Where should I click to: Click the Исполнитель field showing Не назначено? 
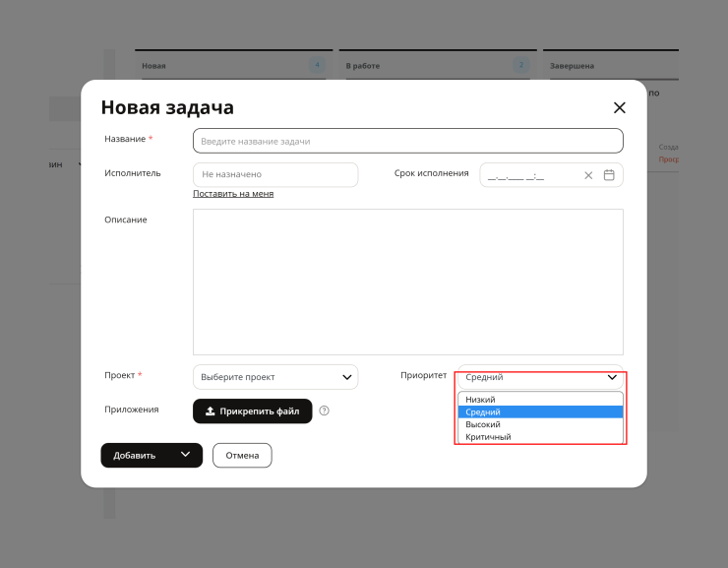coord(275,174)
